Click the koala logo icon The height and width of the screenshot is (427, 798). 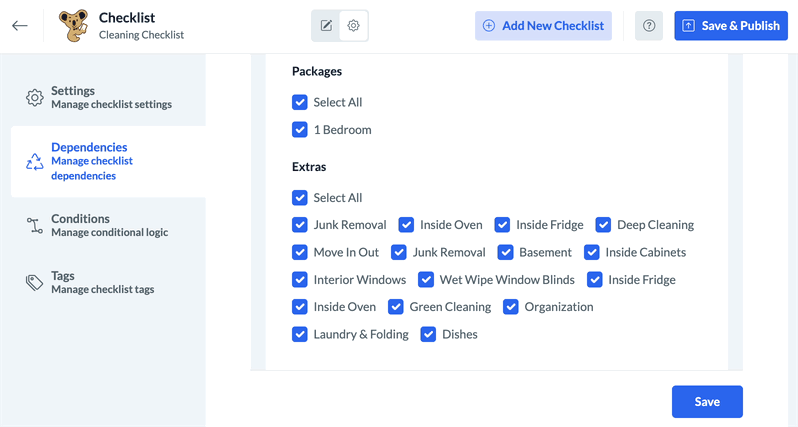click(73, 26)
